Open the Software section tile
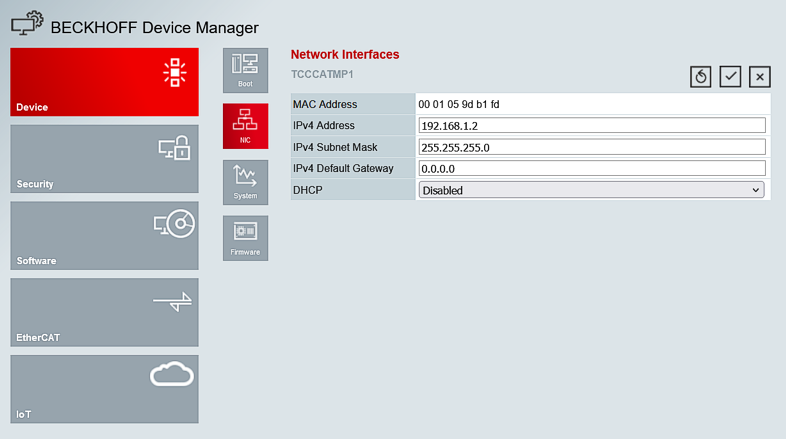Image resolution: width=786 pixels, height=439 pixels. 104,236
